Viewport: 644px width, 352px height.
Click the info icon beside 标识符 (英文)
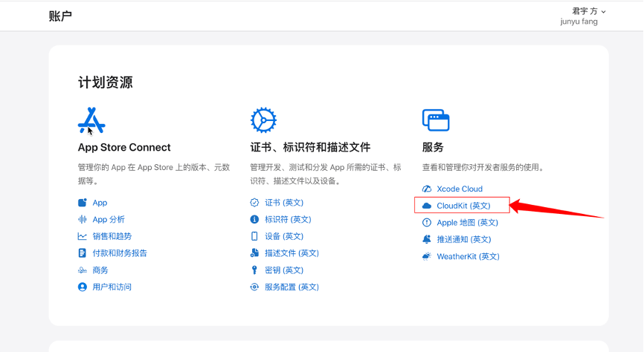254,220
